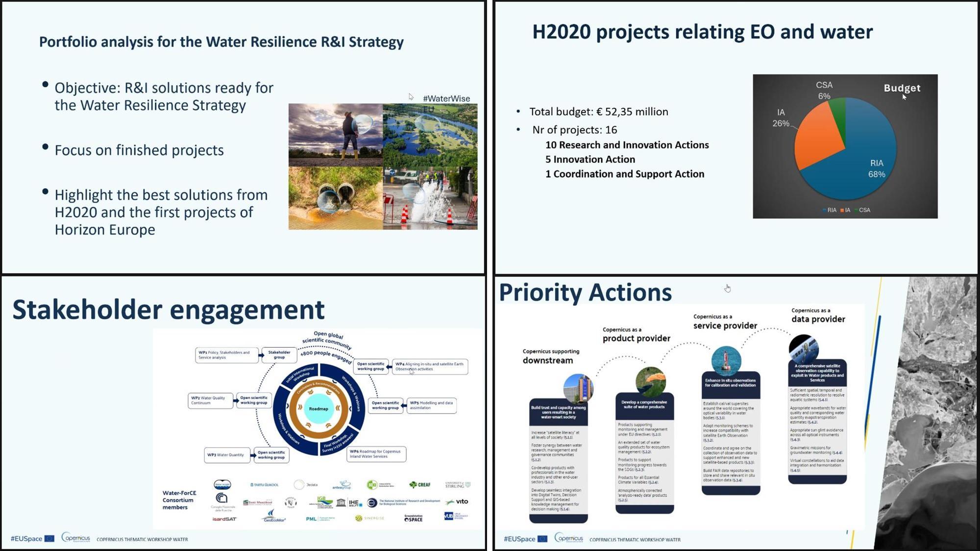Click the Roadmap center circle

318,408
